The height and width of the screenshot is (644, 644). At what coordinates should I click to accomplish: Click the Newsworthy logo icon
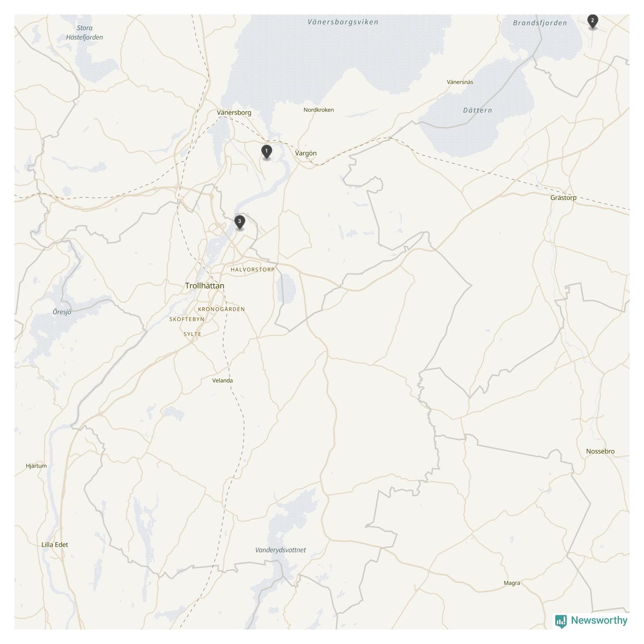tap(561, 621)
